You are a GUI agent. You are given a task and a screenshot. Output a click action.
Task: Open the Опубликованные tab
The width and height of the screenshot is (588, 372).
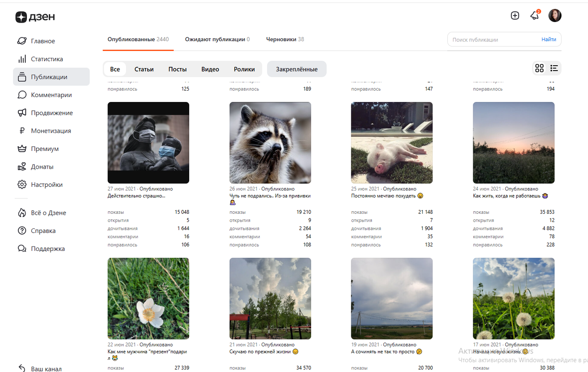tap(138, 39)
